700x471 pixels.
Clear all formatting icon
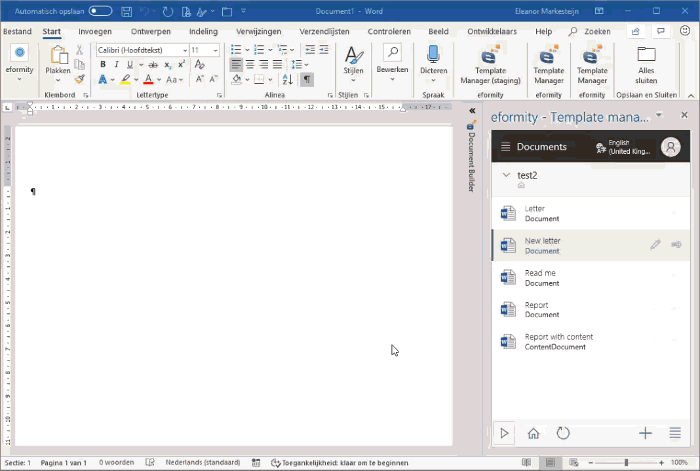(200, 65)
